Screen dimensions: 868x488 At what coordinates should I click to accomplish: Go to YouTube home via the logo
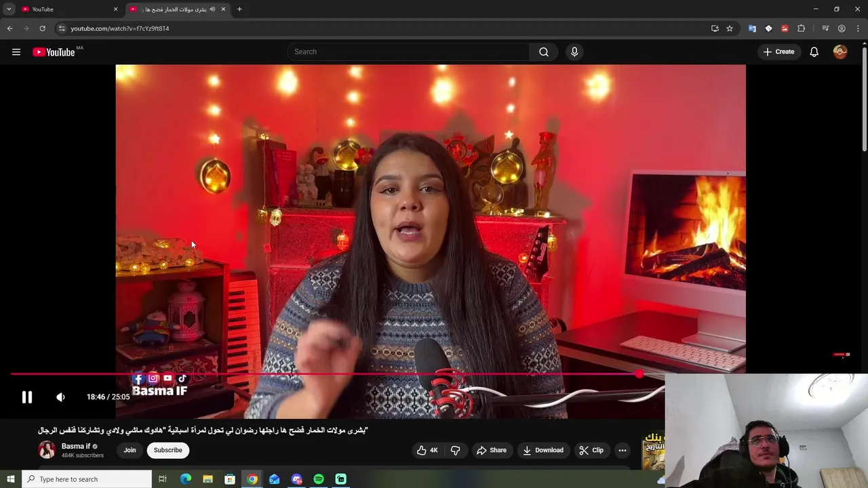pyautogui.click(x=54, y=52)
